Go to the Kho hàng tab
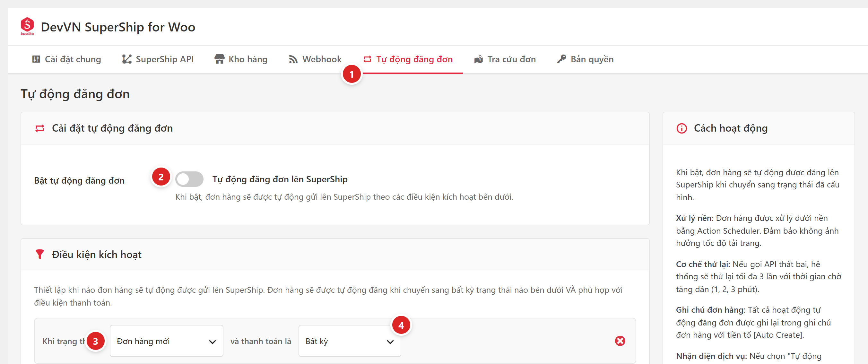 pos(241,59)
